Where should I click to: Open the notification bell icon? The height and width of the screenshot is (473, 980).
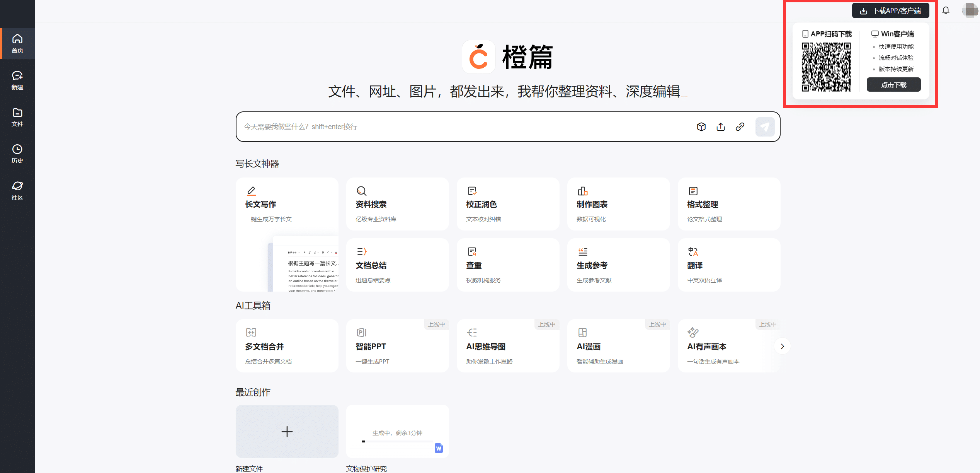click(946, 10)
